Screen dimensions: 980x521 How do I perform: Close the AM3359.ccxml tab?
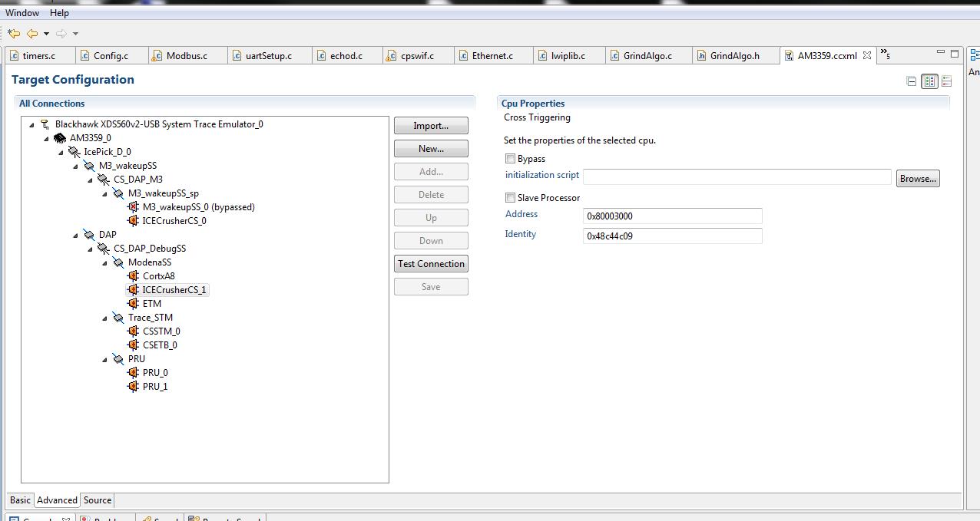pos(867,55)
